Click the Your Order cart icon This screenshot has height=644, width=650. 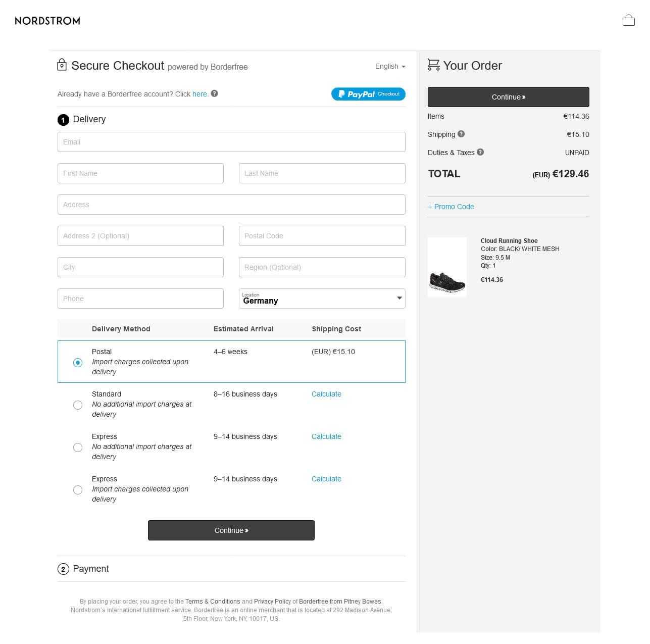(433, 65)
